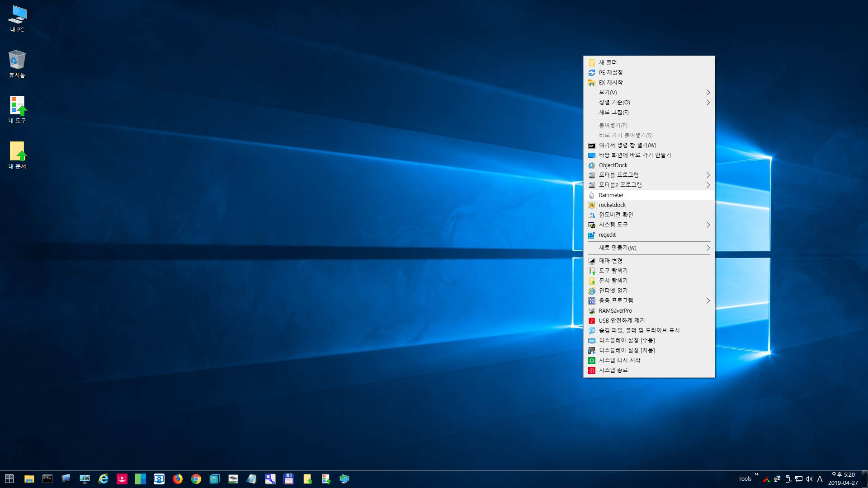Screen dimensions: 868x488
Task: Launch RAMSaverPro from the context menu
Action: (x=649, y=310)
